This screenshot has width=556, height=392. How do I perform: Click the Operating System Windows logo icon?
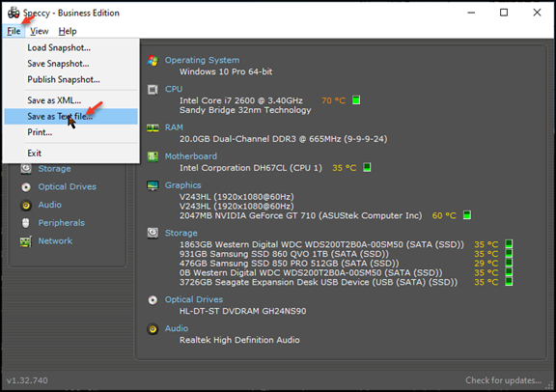pyautogui.click(x=153, y=61)
